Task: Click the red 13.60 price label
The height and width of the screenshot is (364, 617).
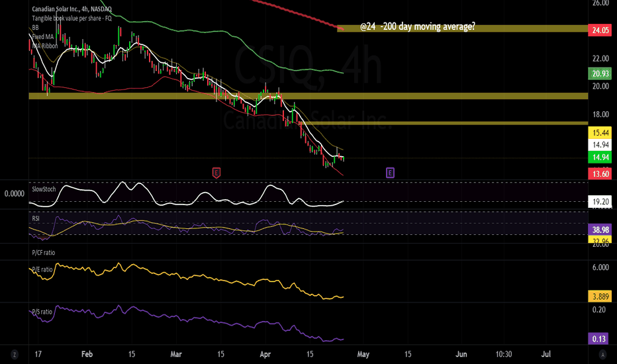Action: 600,173
